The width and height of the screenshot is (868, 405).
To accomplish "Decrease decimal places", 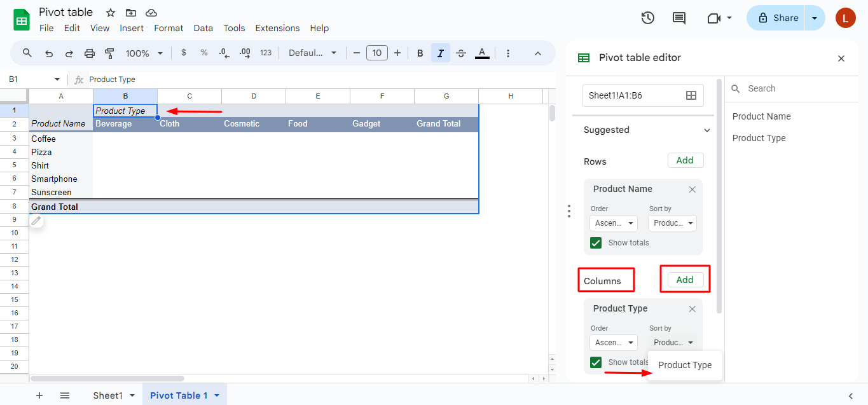I will point(223,53).
